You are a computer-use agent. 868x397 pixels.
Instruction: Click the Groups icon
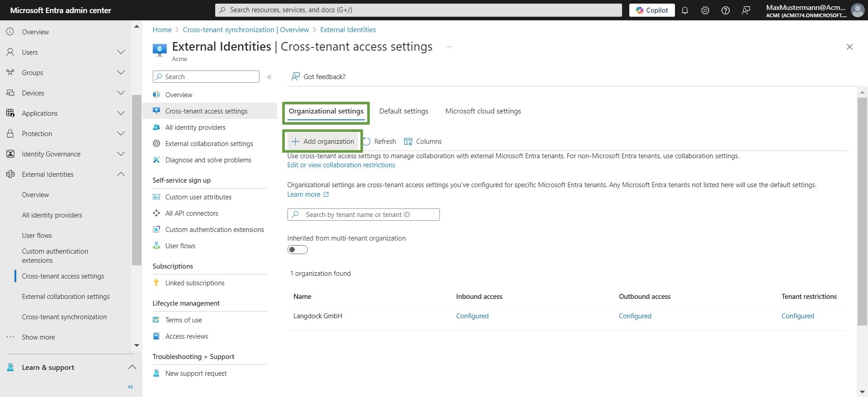10,72
